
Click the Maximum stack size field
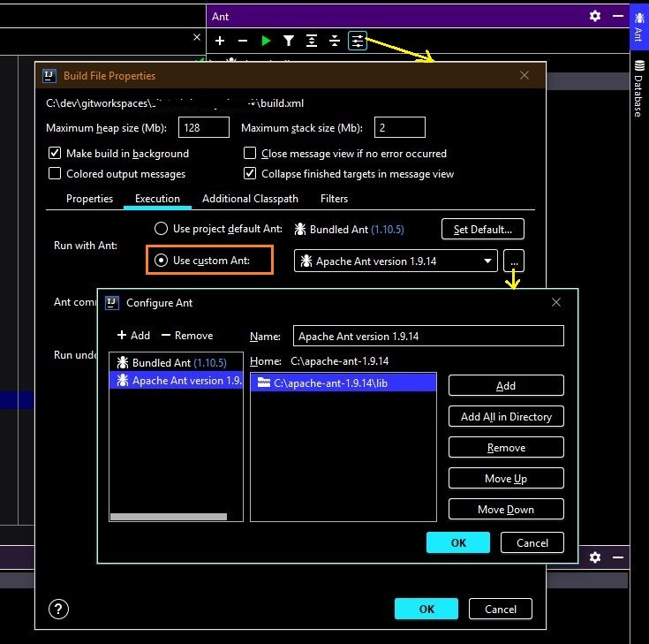point(399,127)
